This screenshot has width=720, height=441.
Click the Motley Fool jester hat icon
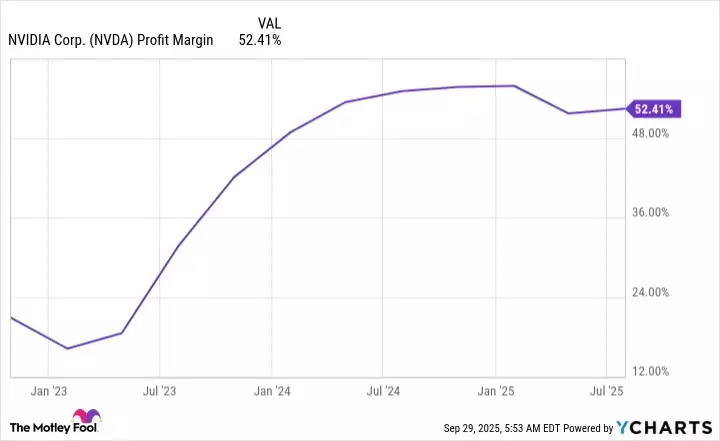85,418
